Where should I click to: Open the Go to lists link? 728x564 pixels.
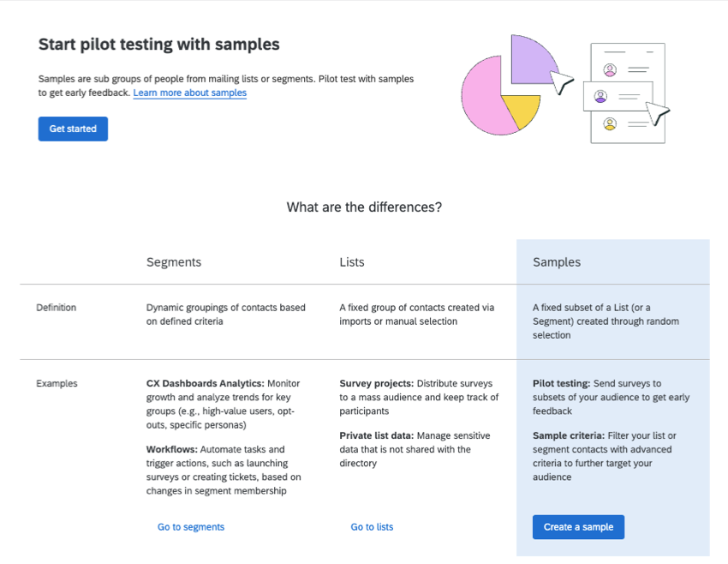coord(372,527)
